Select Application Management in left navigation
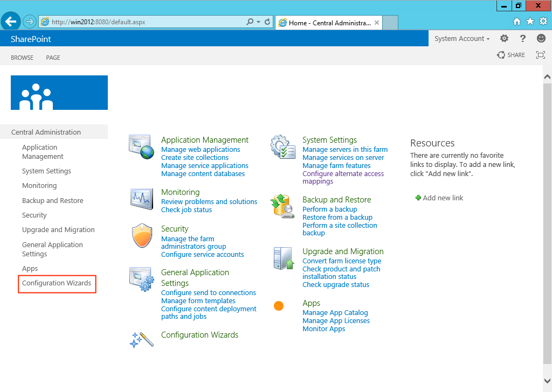 coord(43,152)
